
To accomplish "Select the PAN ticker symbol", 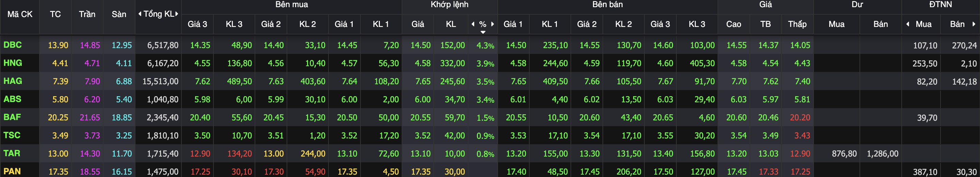I will (12, 171).
